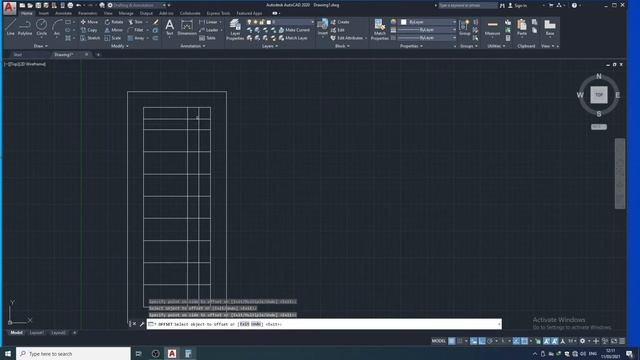The width and height of the screenshot is (640, 360).
Task: Open the AutoCAD application menu logo
Action: 9,7
